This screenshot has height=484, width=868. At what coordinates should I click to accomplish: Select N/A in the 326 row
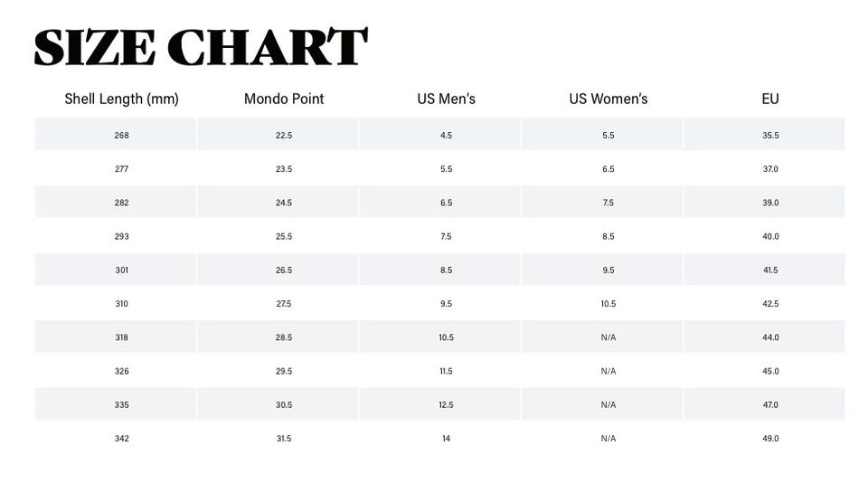609,371
